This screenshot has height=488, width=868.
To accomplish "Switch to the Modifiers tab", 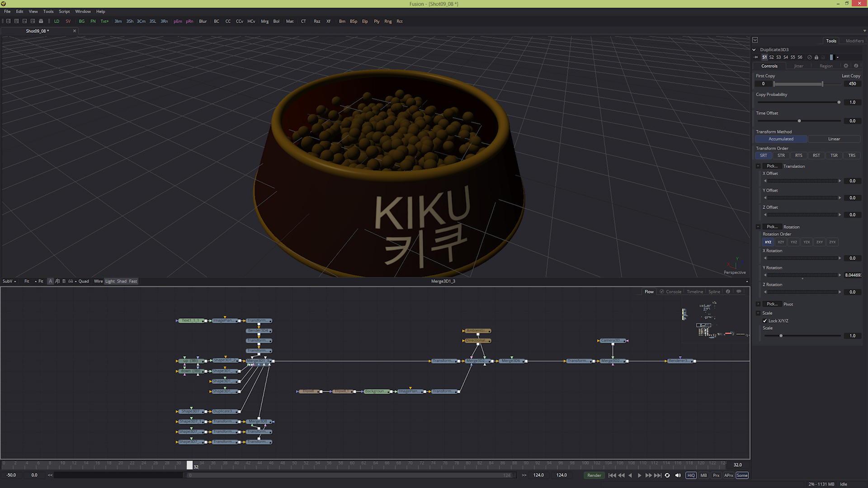I will click(854, 41).
